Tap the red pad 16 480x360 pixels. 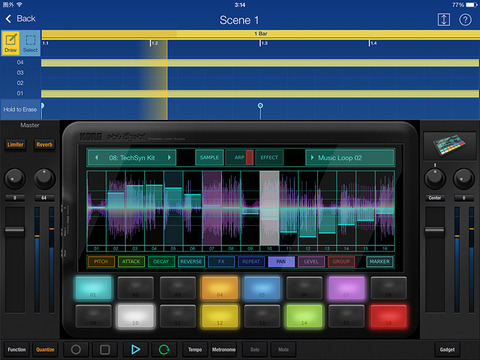pos(388,316)
